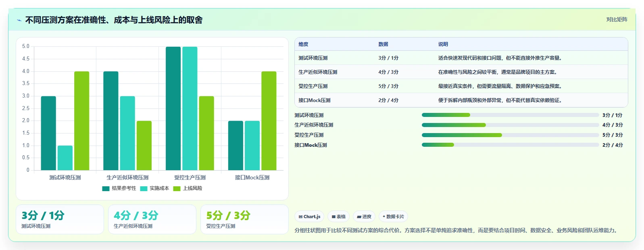This screenshot has width=644, height=250.
Task: Click the table data cell 2分 / 4分
Action: 388,100
